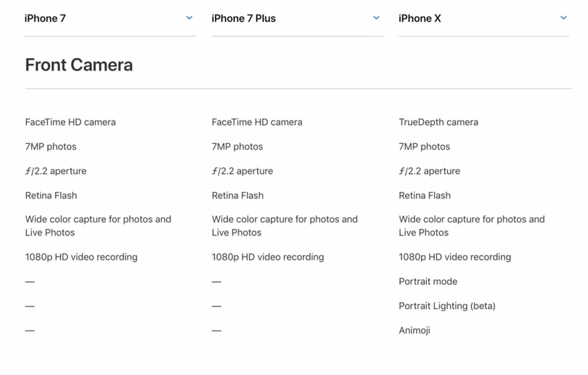Click 7MP photos in the iPhone X column
The image size is (588, 375).
[x=424, y=147]
